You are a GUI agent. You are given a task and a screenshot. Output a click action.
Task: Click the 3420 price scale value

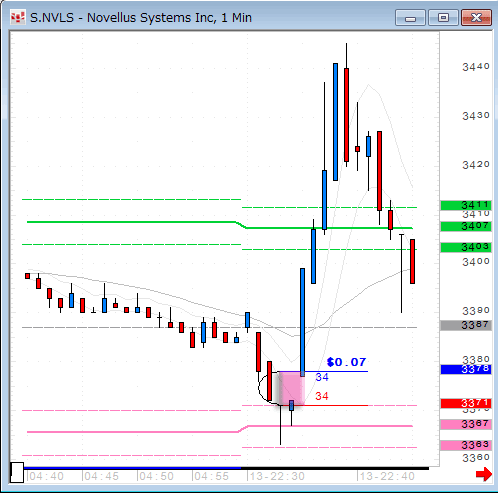[x=476, y=165]
